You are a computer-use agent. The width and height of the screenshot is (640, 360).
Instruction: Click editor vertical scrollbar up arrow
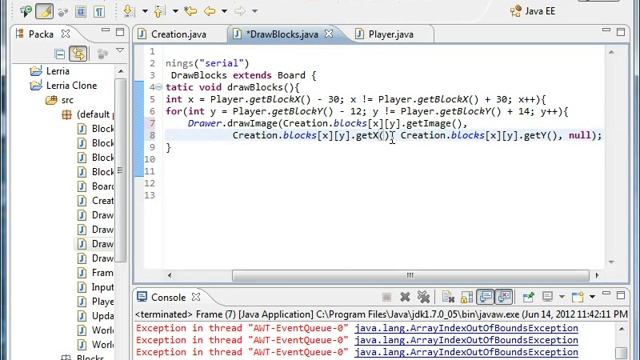[611, 52]
